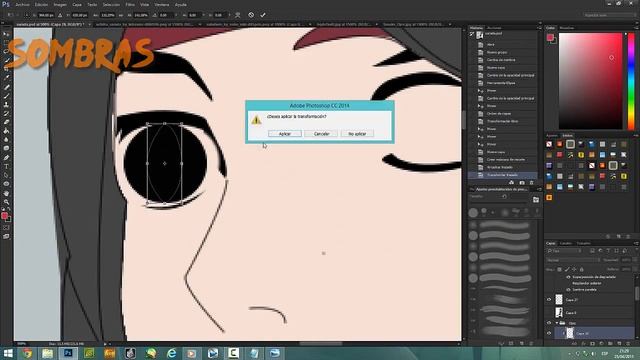
Task: Create new adjustment layer icon
Action: click(602, 344)
